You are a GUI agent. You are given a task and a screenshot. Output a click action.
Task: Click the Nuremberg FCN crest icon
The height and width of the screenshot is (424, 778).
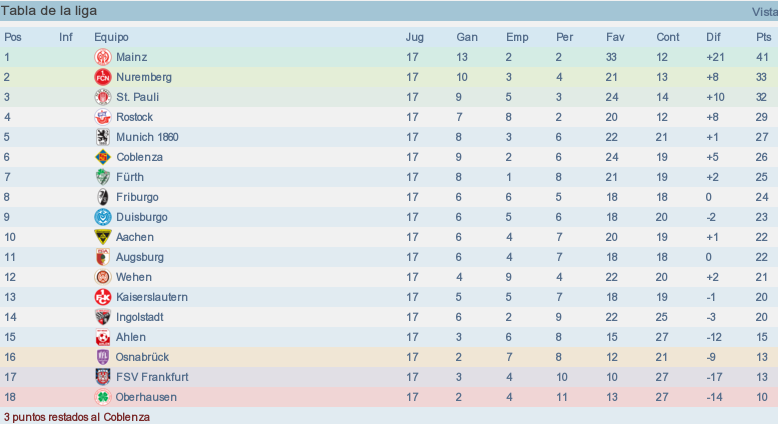pyautogui.click(x=103, y=77)
